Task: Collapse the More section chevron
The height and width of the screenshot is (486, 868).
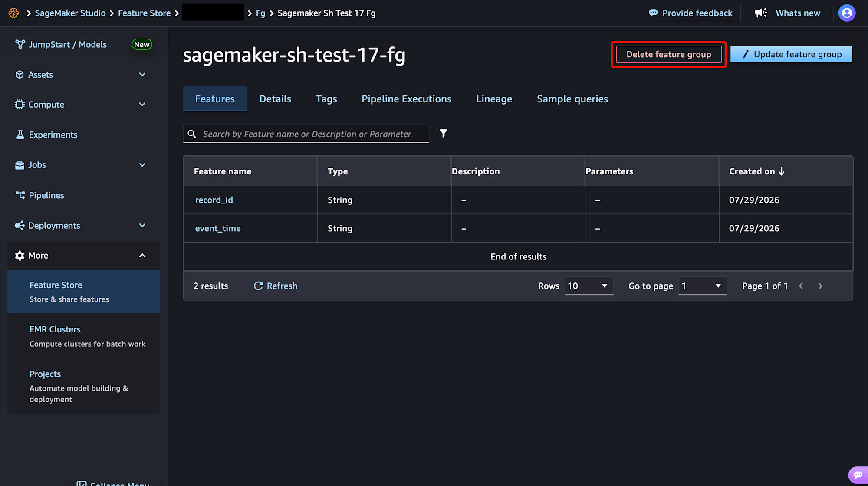Action: pos(142,256)
